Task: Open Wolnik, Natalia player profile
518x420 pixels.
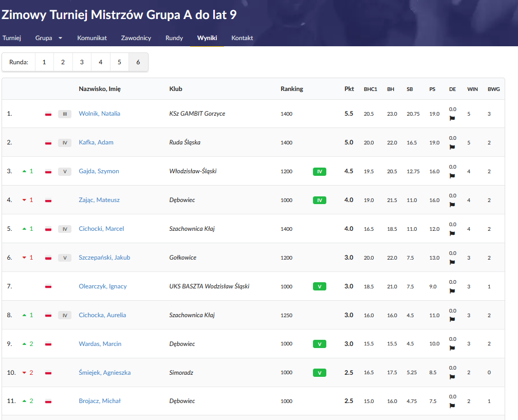Action: (x=99, y=114)
